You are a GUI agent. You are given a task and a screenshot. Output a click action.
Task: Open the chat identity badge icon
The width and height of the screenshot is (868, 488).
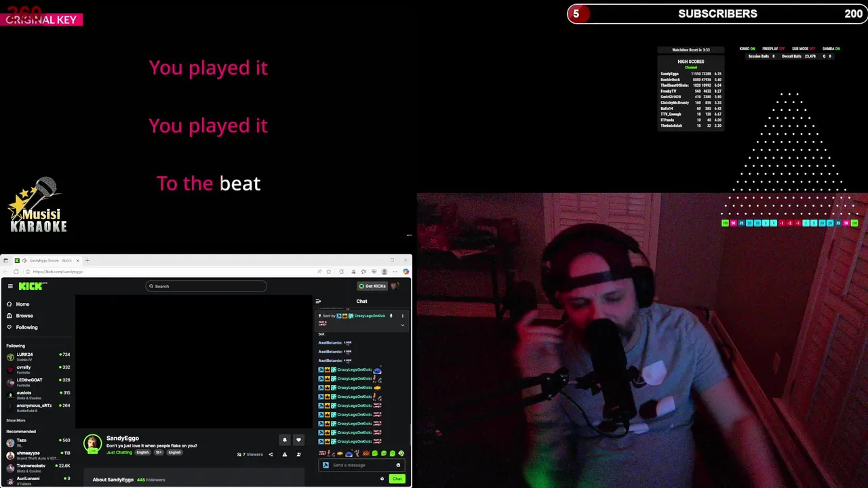point(325,465)
